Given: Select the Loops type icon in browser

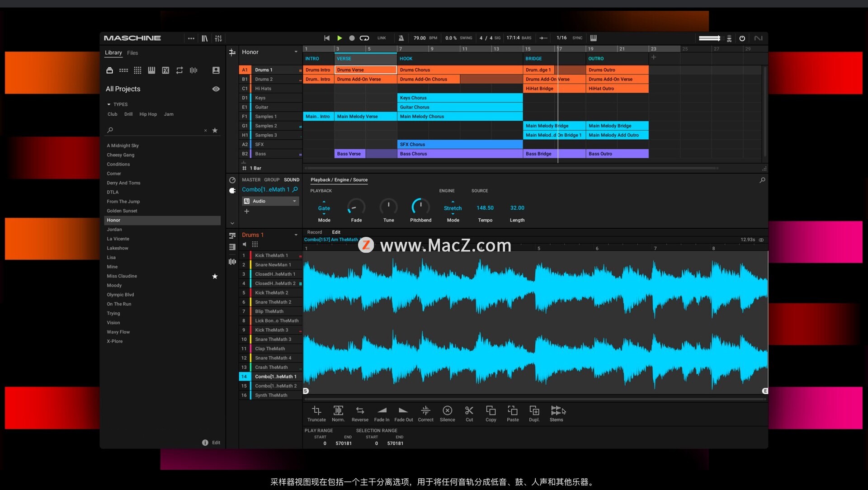Looking at the screenshot, I should pyautogui.click(x=179, y=70).
